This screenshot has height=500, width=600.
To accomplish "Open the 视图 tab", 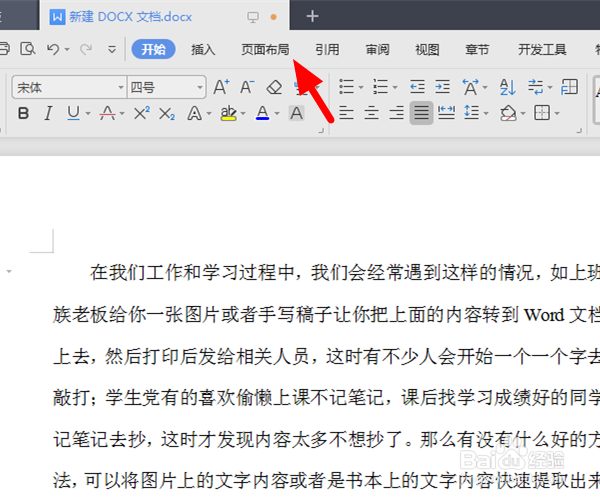I will [427, 49].
